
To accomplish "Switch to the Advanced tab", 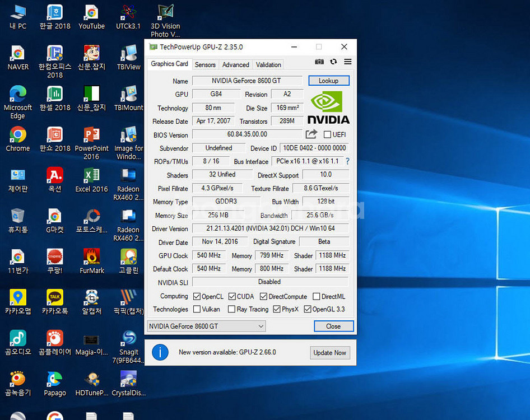I will 236,64.
